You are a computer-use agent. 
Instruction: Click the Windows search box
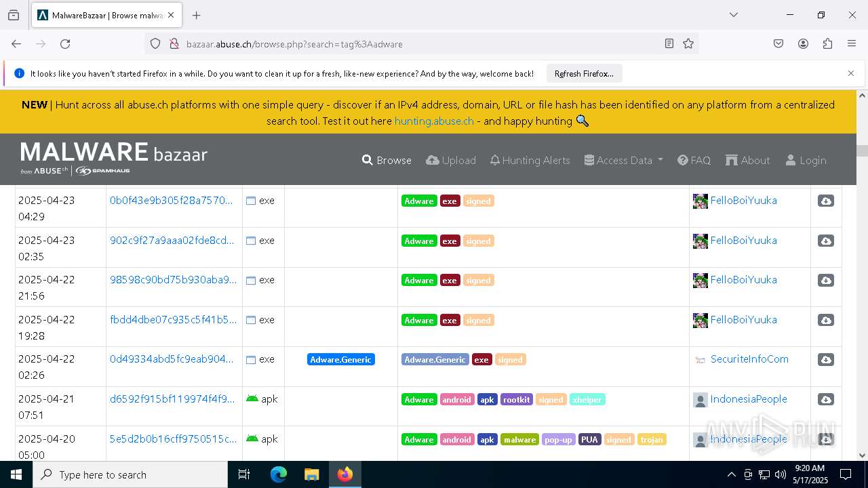pyautogui.click(x=130, y=474)
